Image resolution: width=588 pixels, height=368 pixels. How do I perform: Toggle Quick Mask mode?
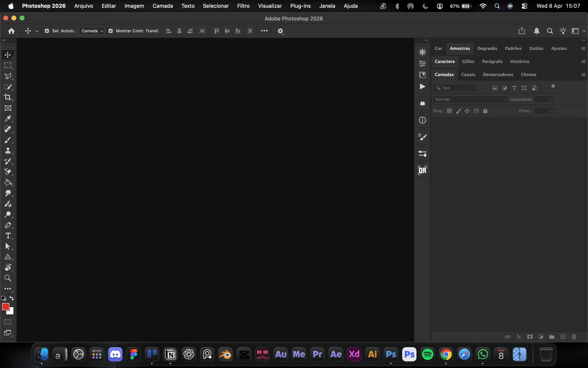click(x=8, y=322)
